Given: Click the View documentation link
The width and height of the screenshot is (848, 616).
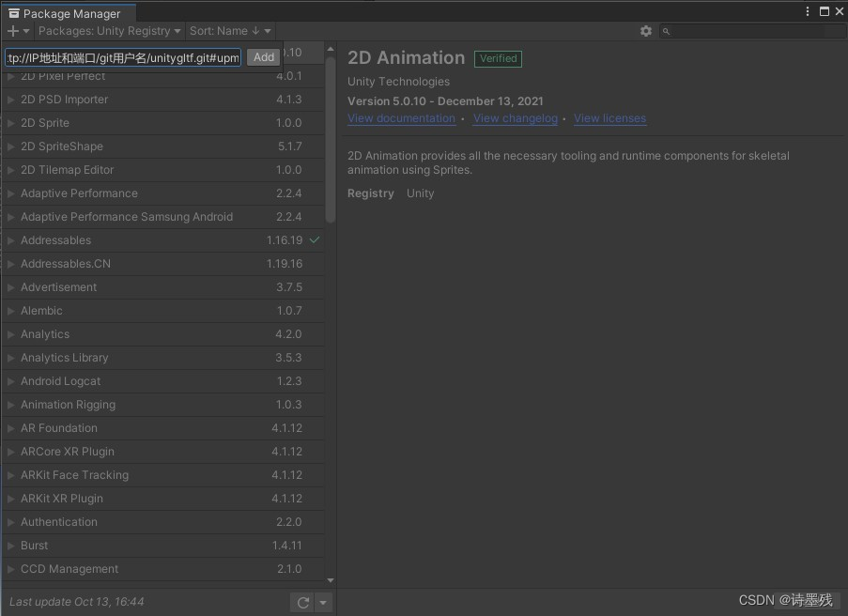Looking at the screenshot, I should click(x=401, y=118).
